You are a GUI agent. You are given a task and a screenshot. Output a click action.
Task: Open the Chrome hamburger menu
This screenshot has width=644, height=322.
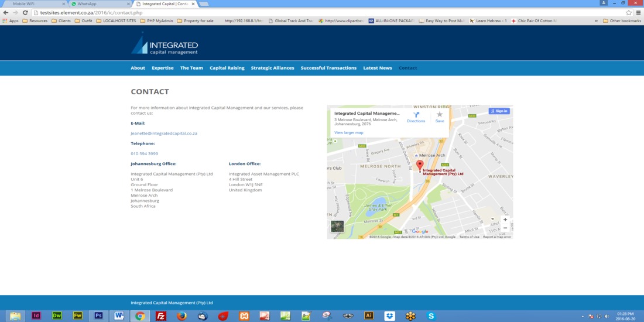click(638, 13)
